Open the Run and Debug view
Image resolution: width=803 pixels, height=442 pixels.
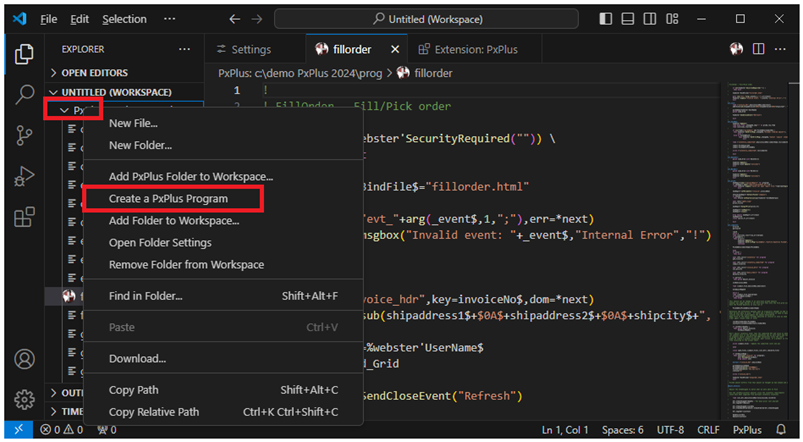point(25,177)
